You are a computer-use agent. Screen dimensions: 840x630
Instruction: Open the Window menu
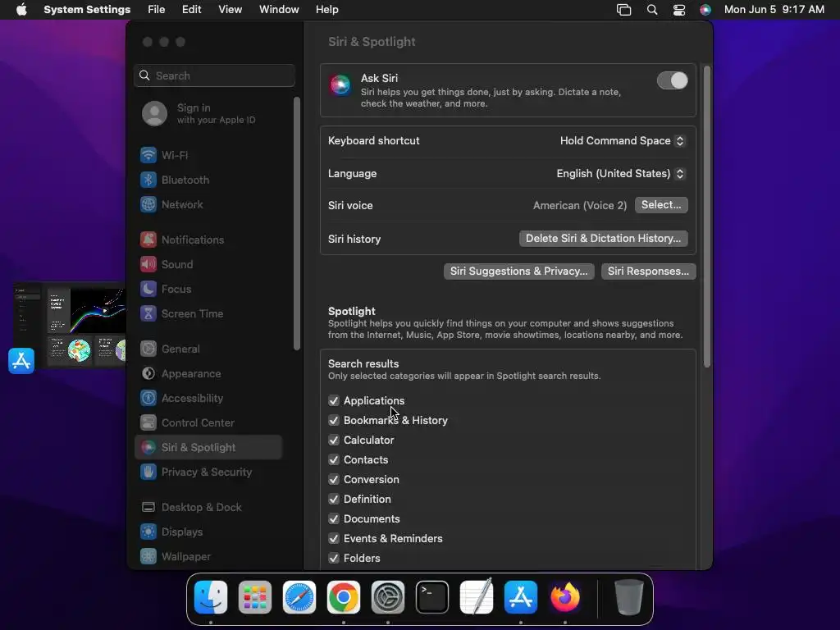(279, 10)
